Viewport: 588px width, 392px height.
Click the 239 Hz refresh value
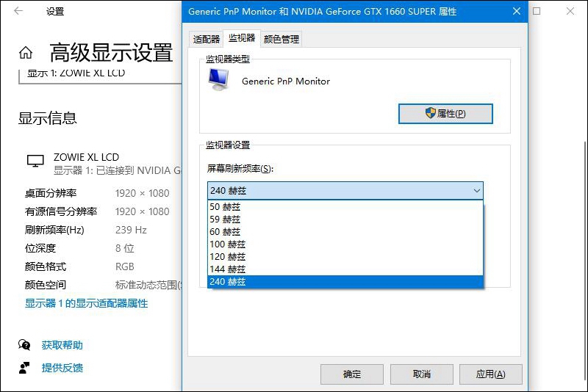tap(131, 230)
